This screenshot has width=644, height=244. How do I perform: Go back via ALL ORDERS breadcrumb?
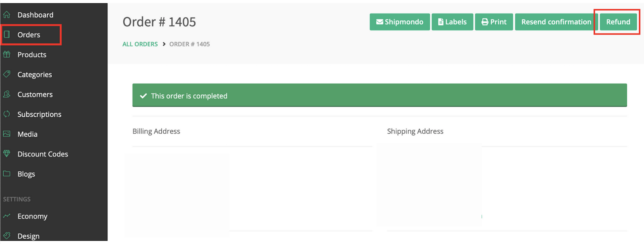[140, 44]
